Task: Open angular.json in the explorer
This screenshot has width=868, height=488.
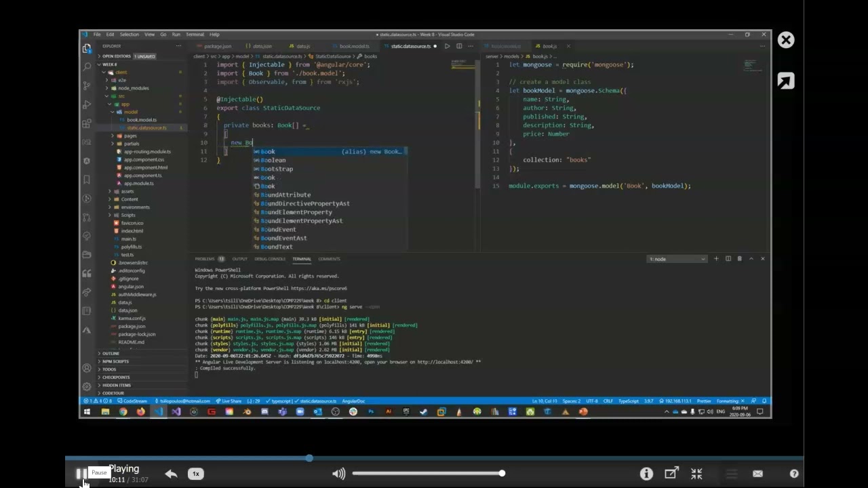Action: point(131,287)
